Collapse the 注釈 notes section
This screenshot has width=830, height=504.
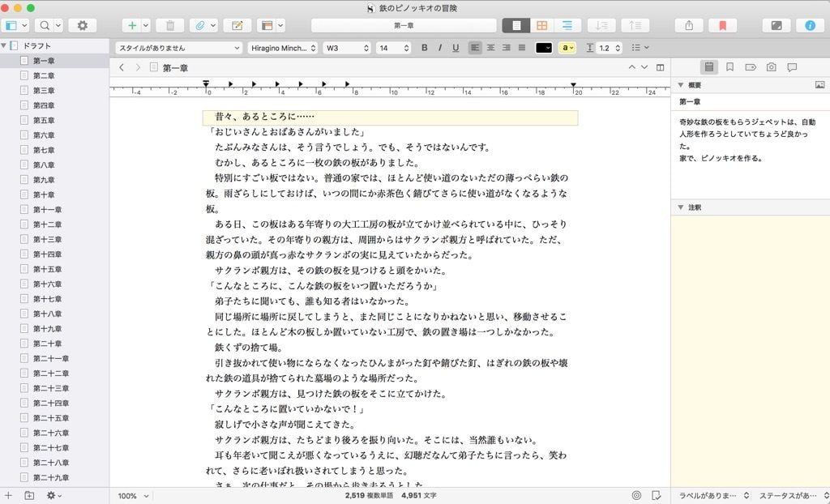point(680,207)
